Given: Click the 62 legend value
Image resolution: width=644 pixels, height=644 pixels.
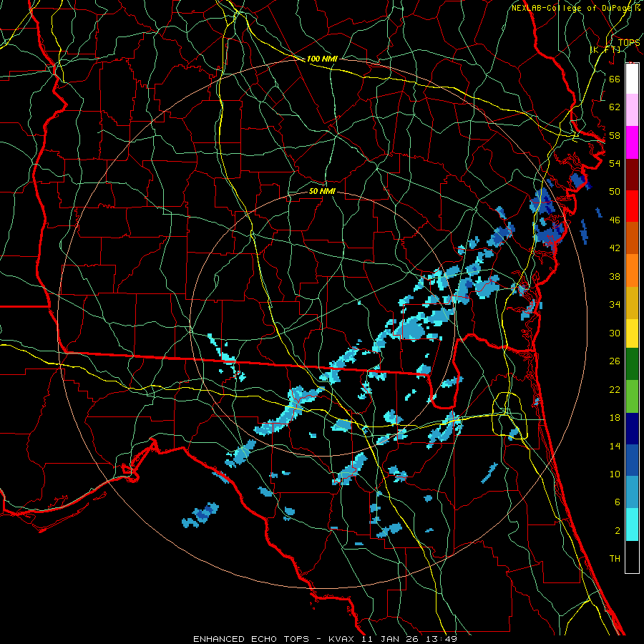Looking at the screenshot, I should click(615, 107).
